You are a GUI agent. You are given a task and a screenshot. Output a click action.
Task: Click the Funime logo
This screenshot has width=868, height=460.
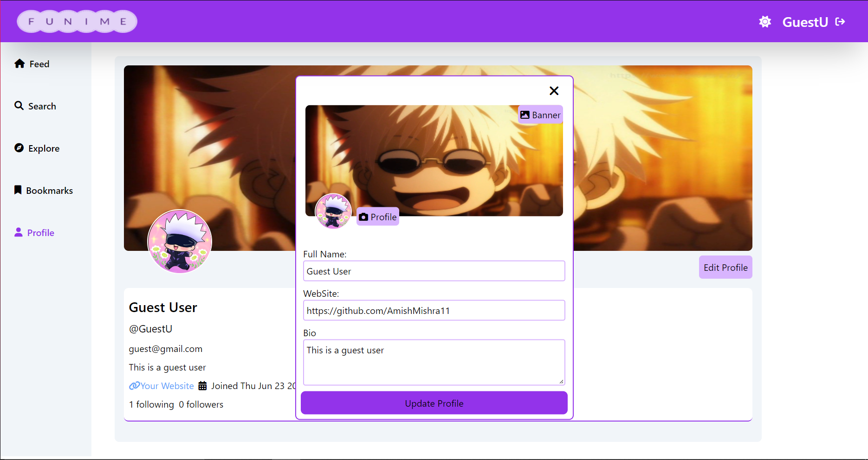pos(77,21)
